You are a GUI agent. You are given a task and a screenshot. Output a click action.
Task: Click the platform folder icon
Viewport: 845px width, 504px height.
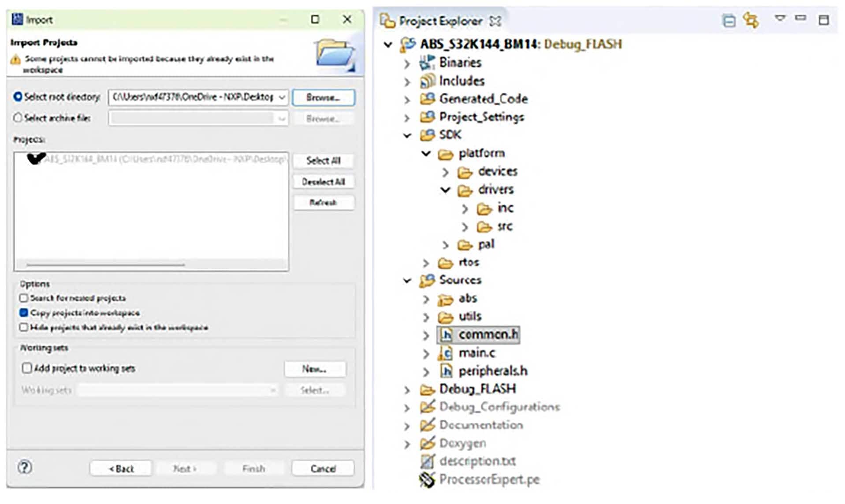pyautogui.click(x=445, y=154)
